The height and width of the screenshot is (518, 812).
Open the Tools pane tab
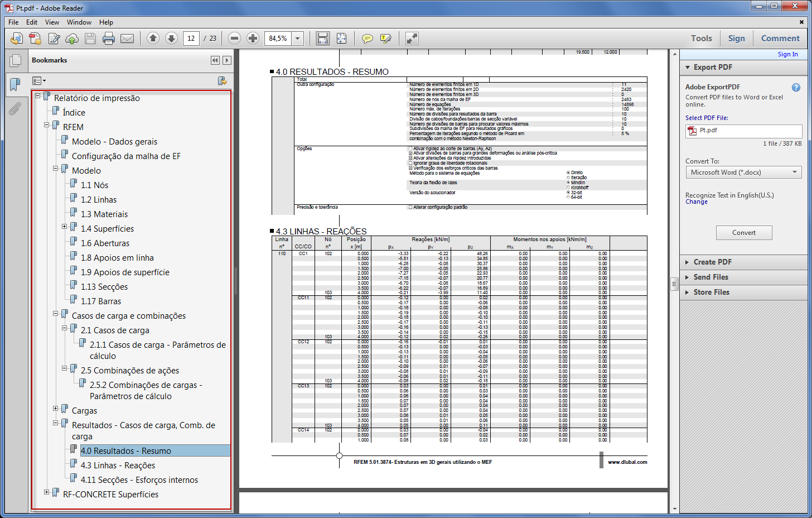702,39
